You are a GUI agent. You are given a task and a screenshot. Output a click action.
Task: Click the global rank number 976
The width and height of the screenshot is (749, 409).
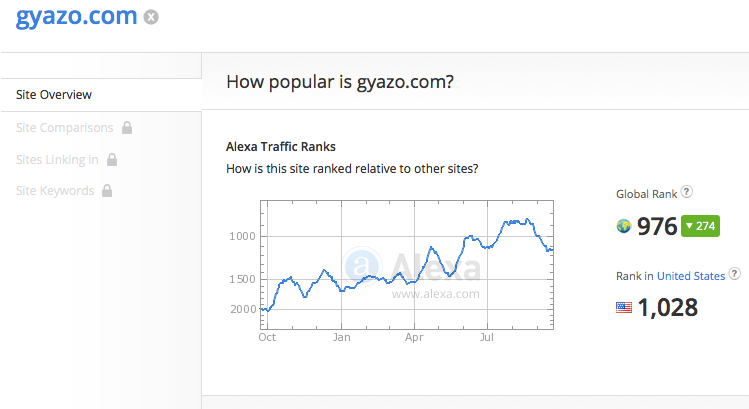657,226
